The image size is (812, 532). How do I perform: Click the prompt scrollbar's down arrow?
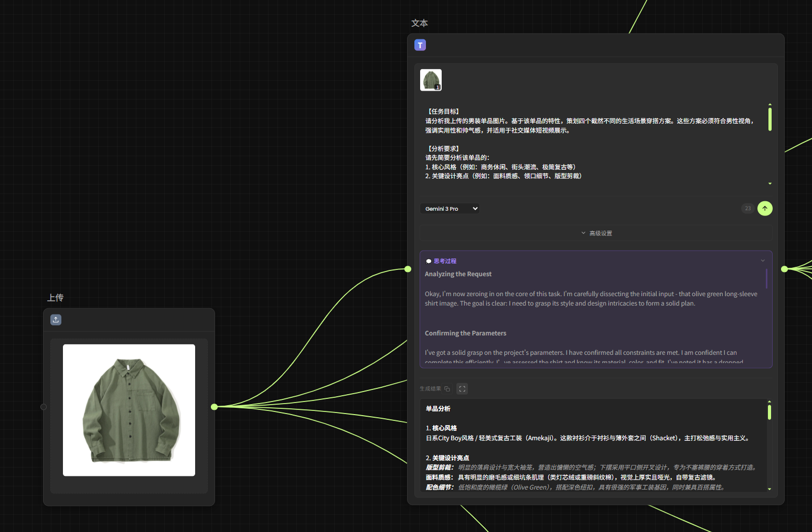tap(770, 184)
